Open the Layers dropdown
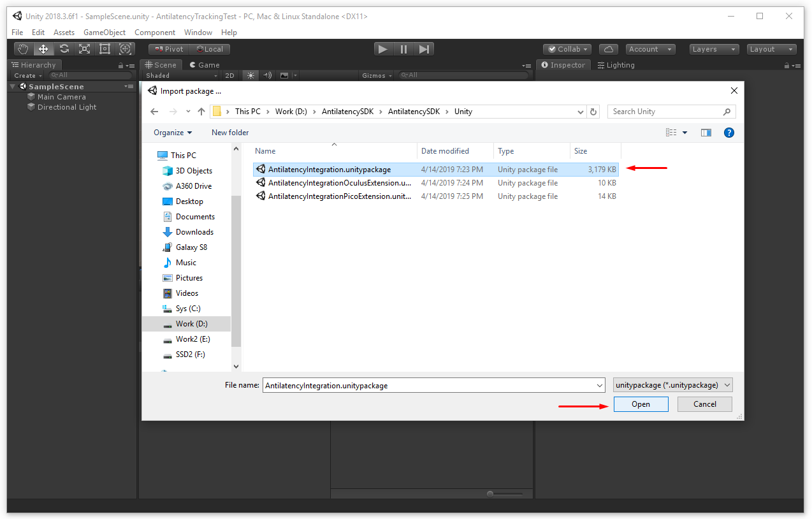Image resolution: width=812 pixels, height=519 pixels. click(714, 49)
